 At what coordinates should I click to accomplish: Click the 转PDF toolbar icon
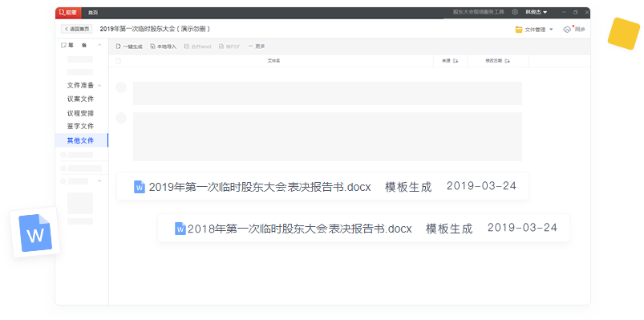point(221,47)
